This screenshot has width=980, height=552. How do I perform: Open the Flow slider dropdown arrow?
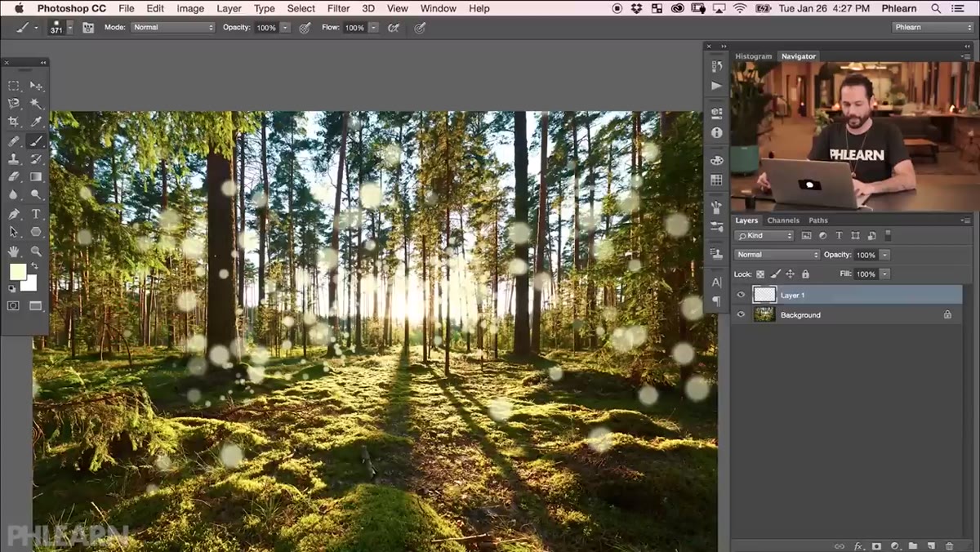pyautogui.click(x=373, y=27)
